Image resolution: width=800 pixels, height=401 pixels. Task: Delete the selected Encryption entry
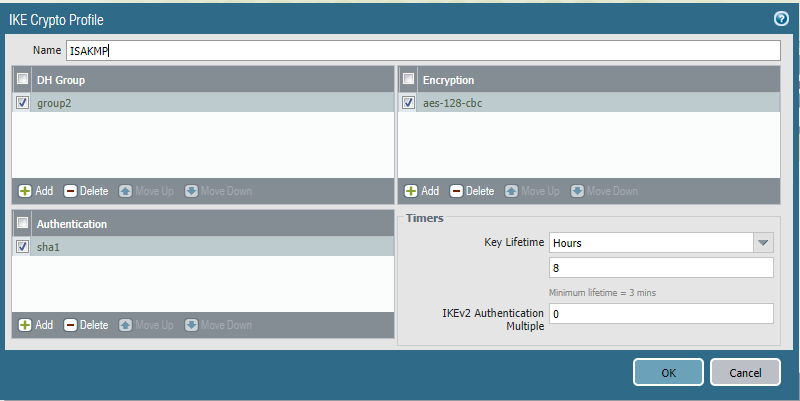pos(471,191)
